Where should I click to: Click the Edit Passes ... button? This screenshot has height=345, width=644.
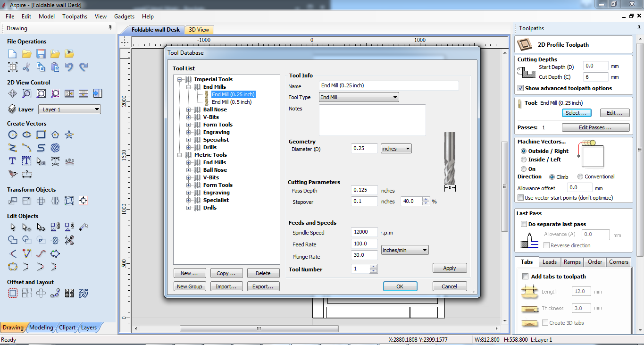coord(595,127)
